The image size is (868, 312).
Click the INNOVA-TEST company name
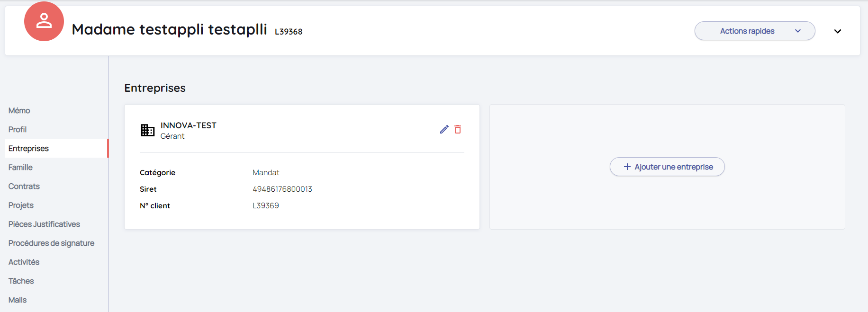(x=188, y=125)
